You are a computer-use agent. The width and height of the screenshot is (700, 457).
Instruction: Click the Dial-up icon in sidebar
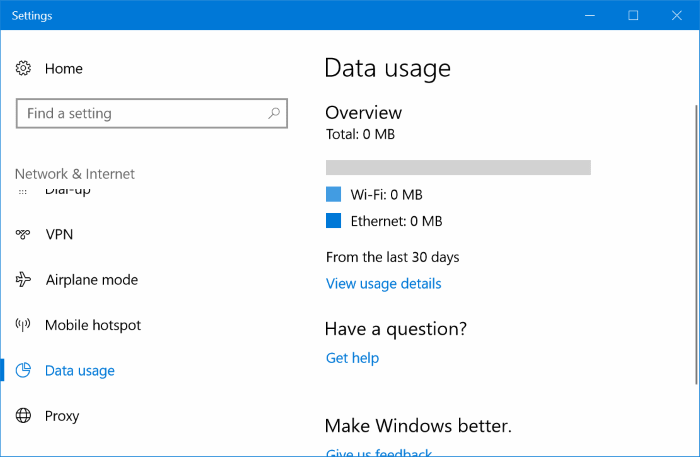23,192
